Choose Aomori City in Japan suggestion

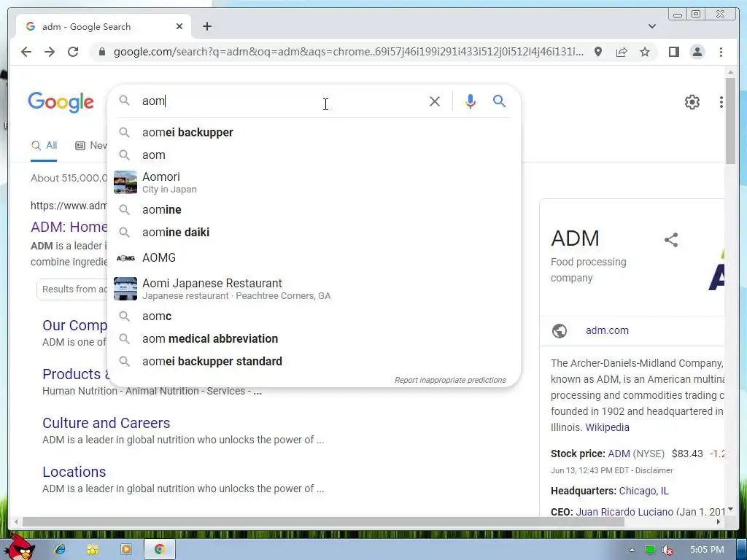(x=314, y=182)
